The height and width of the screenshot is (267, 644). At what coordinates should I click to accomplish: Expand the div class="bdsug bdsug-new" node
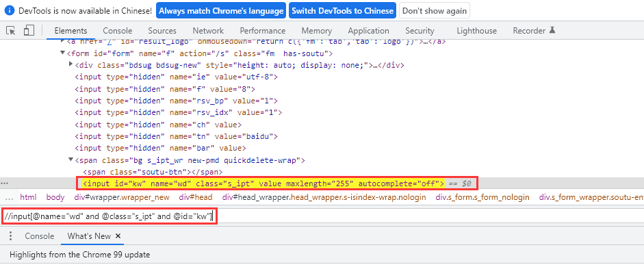click(x=71, y=64)
